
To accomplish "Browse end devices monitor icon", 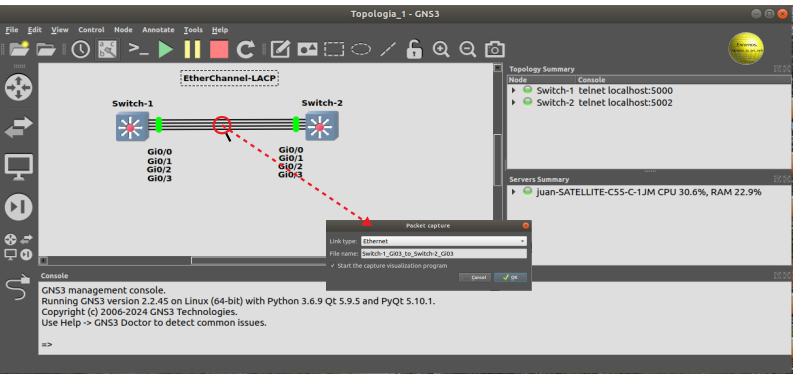I will tap(19, 167).
